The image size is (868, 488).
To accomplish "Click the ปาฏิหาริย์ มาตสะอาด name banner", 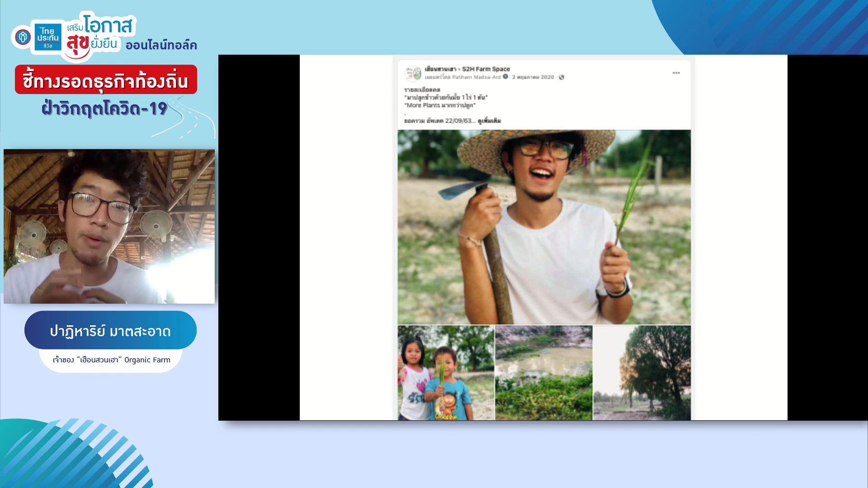I will coord(110,331).
